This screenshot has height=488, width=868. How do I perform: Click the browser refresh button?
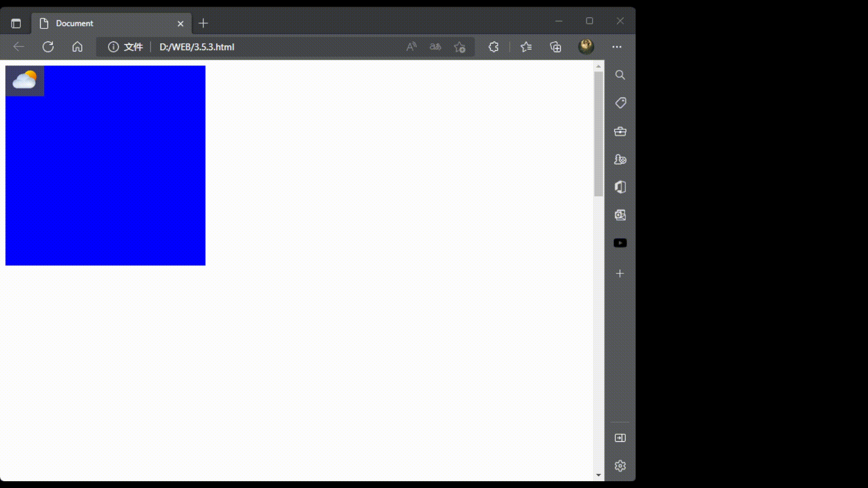tap(48, 47)
